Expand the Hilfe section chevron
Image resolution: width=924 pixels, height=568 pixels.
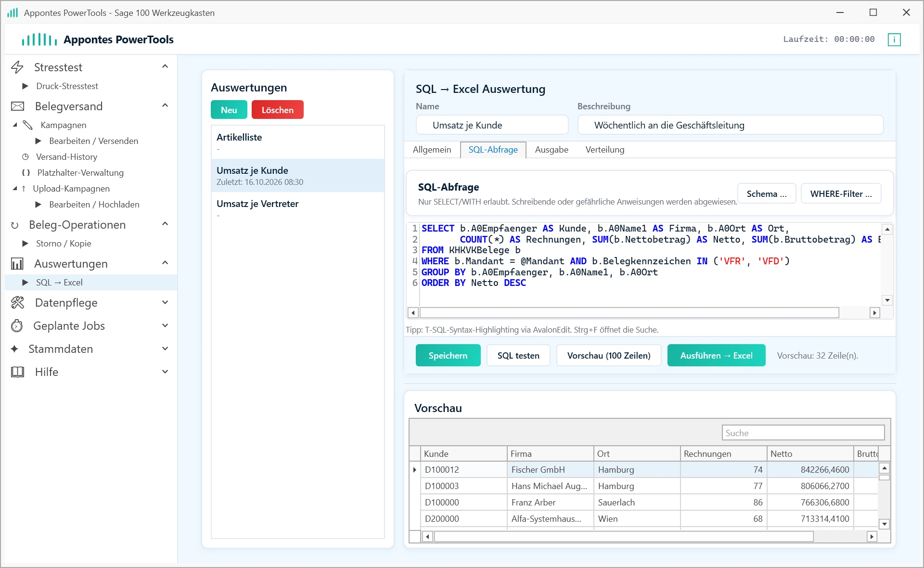(x=165, y=372)
